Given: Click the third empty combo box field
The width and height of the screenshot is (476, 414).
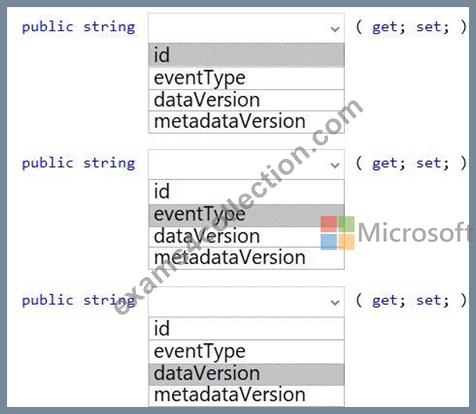Looking at the screenshot, I should click(x=246, y=302).
